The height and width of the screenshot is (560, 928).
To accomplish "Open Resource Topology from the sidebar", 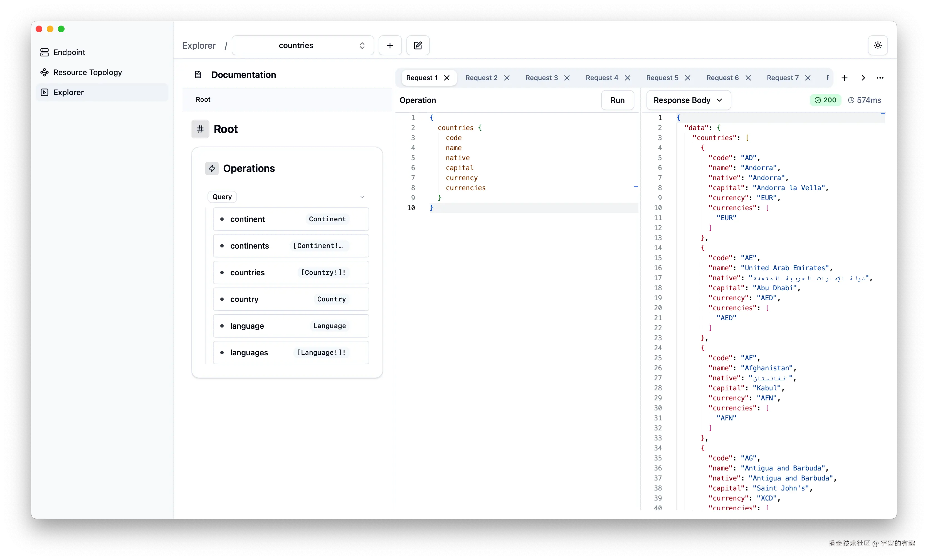I will click(87, 72).
